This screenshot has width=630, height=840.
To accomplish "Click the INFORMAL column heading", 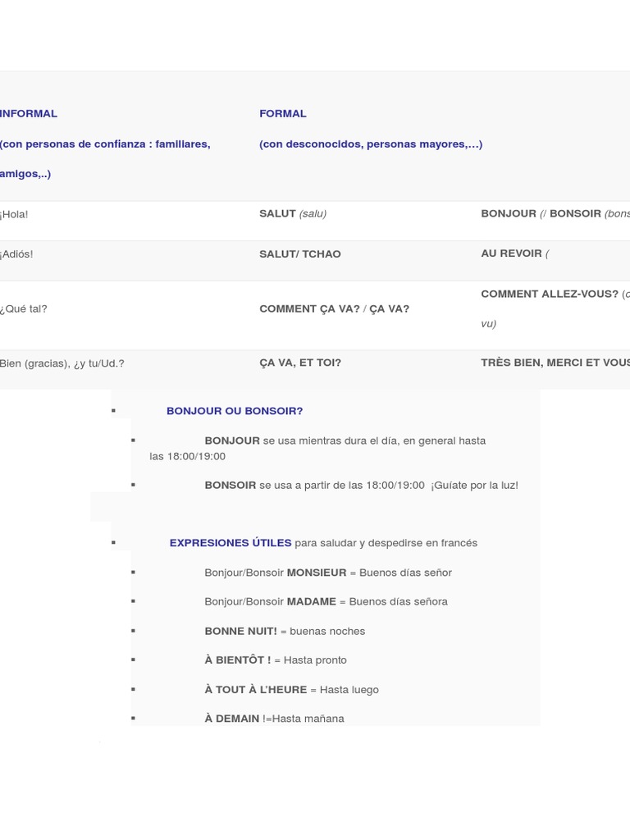I will [x=29, y=113].
